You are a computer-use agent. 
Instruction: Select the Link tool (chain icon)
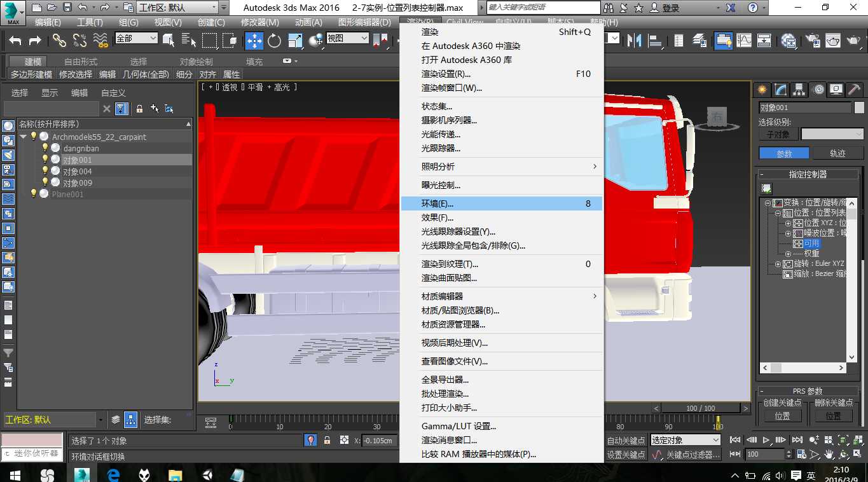coord(59,41)
